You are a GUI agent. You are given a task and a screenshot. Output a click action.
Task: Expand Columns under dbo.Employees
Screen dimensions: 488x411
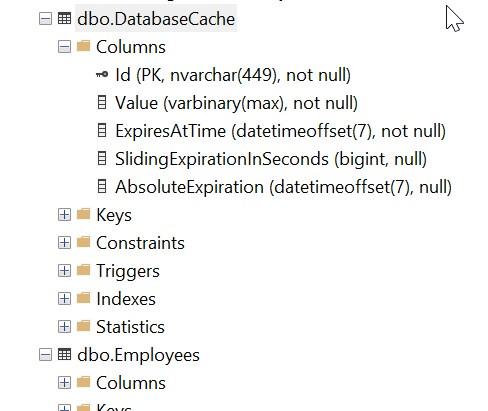coord(64,383)
